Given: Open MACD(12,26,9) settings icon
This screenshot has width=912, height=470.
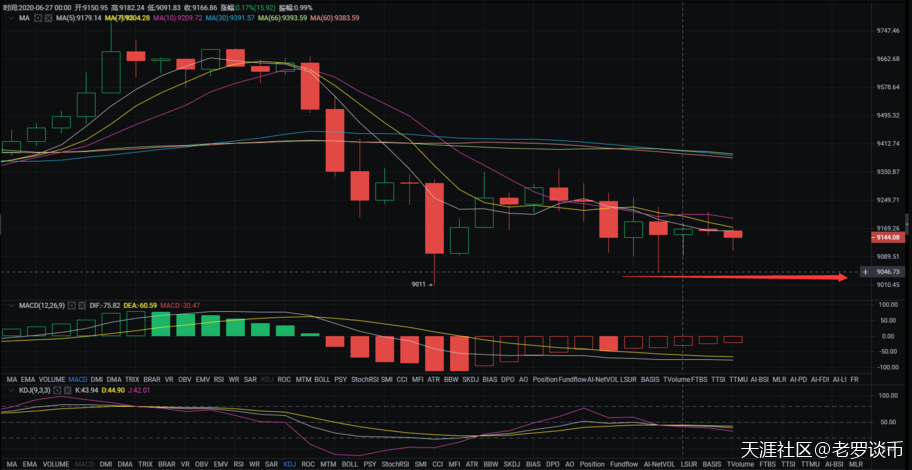Looking at the screenshot, I should coord(71,304).
